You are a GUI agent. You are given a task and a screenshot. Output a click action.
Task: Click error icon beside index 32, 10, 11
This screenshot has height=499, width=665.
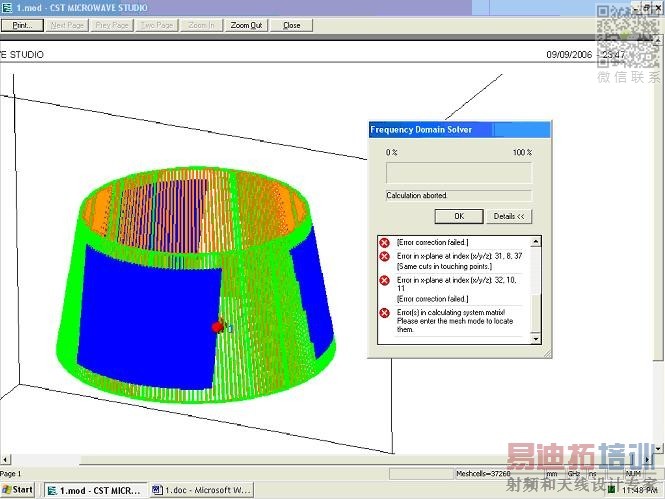pyautogui.click(x=384, y=280)
